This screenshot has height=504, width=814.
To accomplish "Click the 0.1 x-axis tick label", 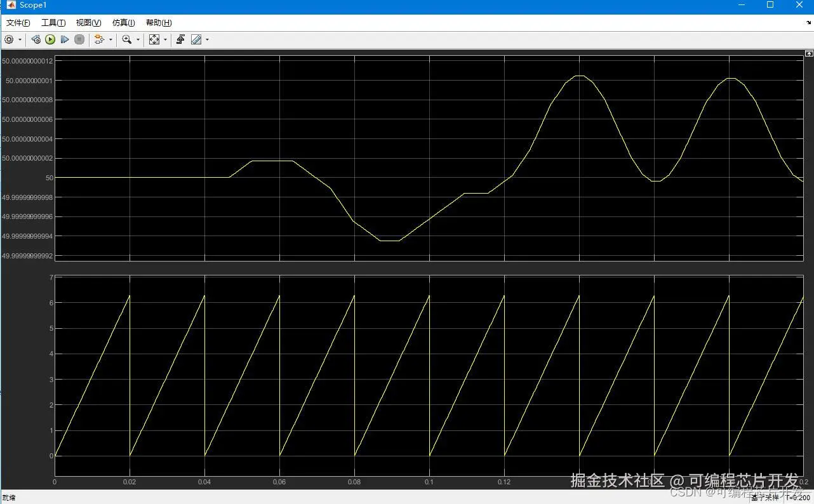I will (x=429, y=482).
